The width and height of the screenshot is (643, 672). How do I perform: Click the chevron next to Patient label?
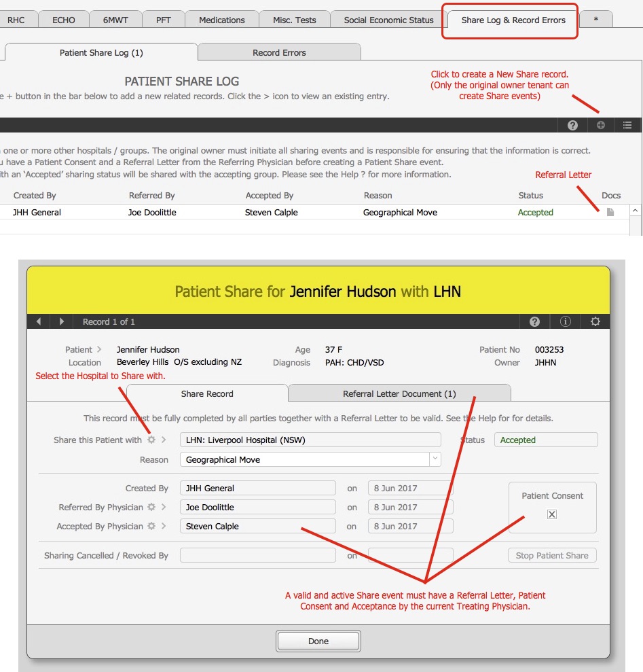(100, 349)
